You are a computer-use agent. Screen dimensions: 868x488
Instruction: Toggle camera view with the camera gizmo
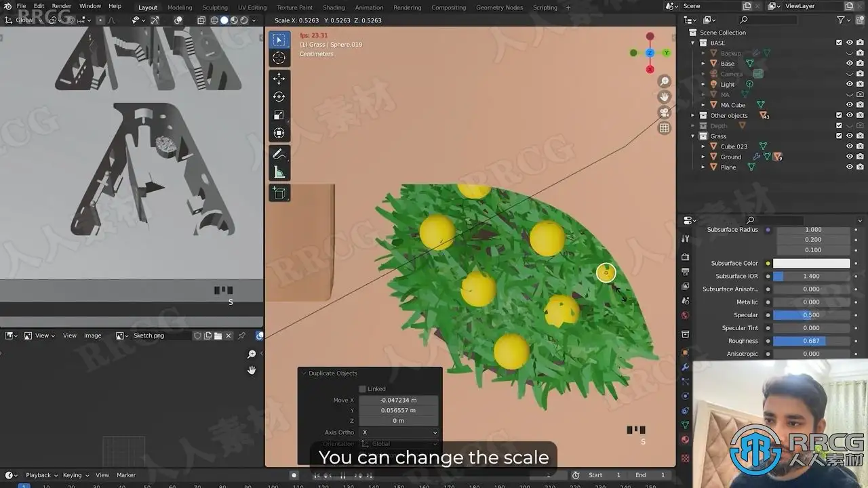(665, 113)
